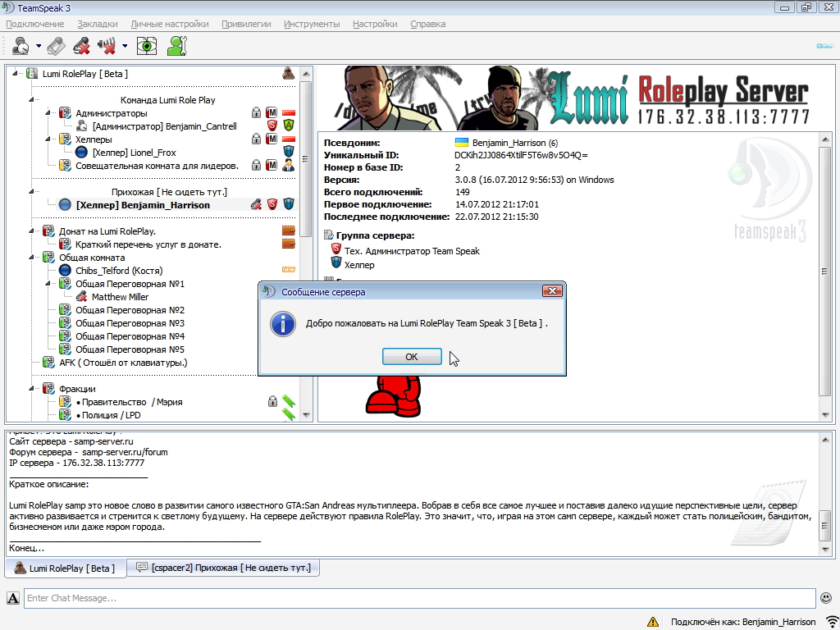Switch to the Прихожая channel chat tab
This screenshot has height=630, width=840.
(x=223, y=568)
